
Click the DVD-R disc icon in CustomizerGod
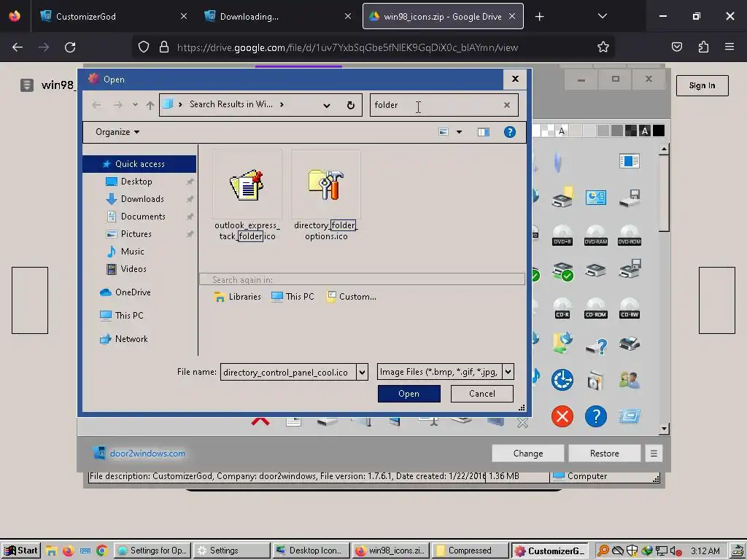pos(562,235)
